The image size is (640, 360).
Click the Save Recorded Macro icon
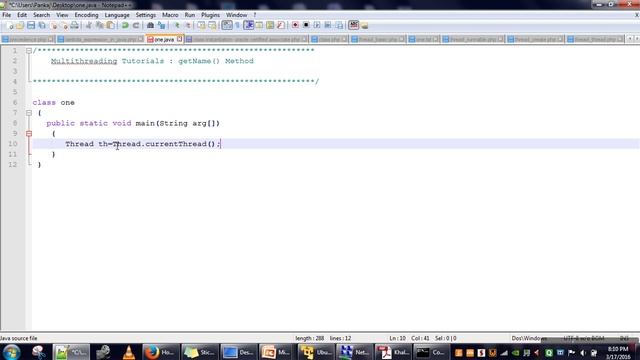click(339, 25)
